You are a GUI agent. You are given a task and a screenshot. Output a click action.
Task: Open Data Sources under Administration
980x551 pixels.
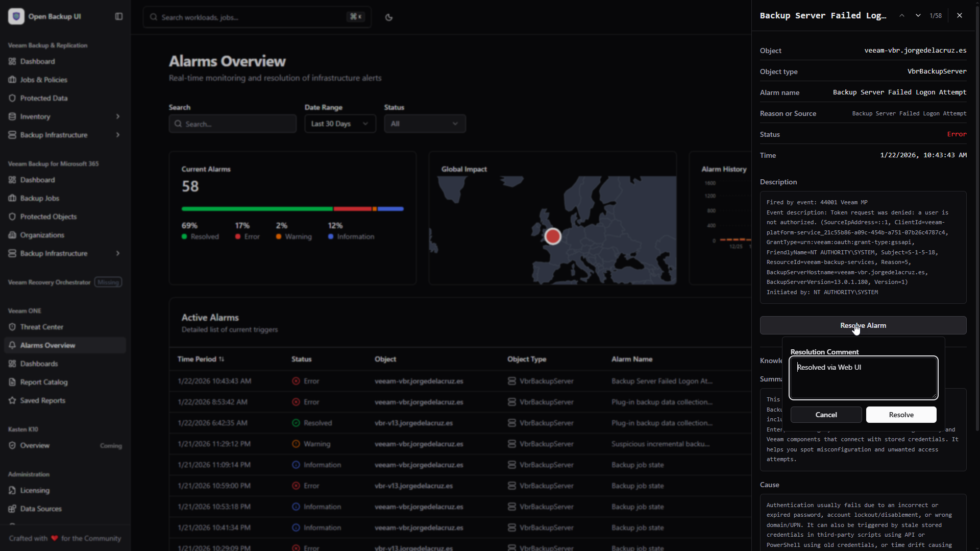40,509
